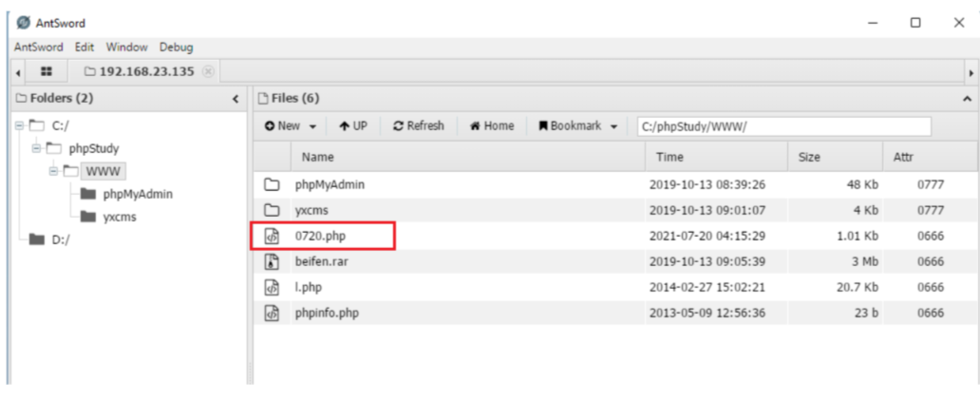
Task: Click size 20.7 Kb cell
Action: click(x=857, y=287)
